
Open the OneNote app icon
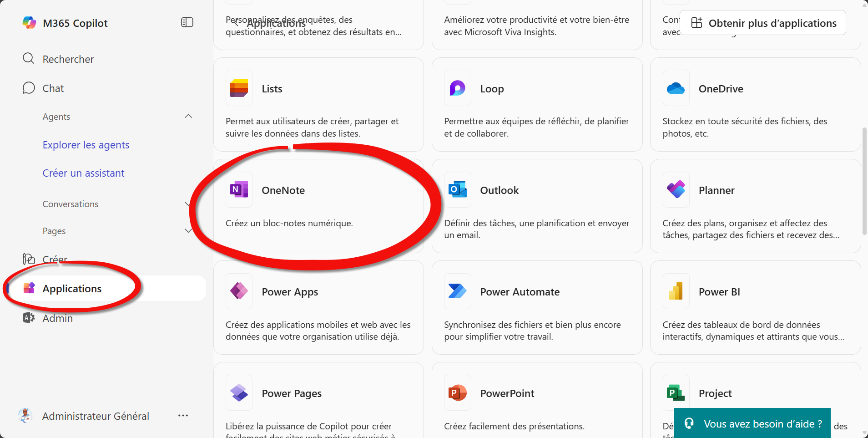[x=239, y=189]
